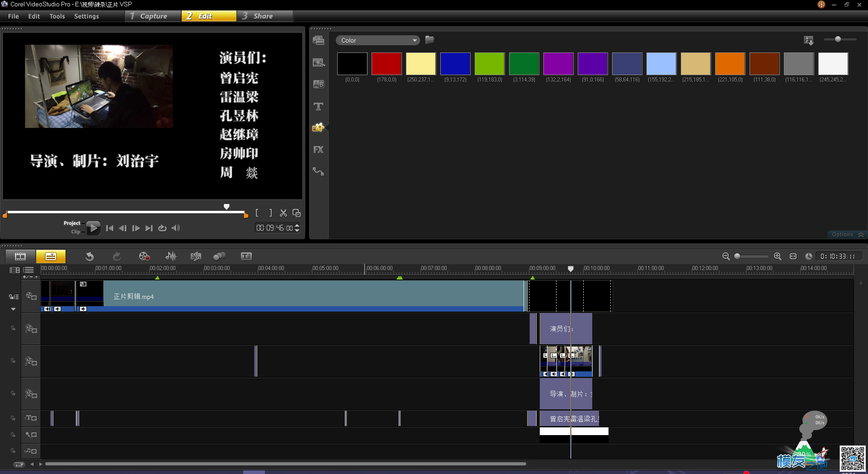This screenshot has width=868, height=474.
Task: Open system volume speaker control
Action: [x=175, y=228]
